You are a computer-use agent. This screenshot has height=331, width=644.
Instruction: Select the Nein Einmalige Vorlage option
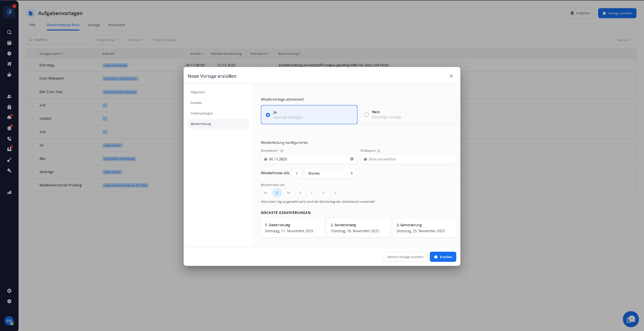coord(407,115)
